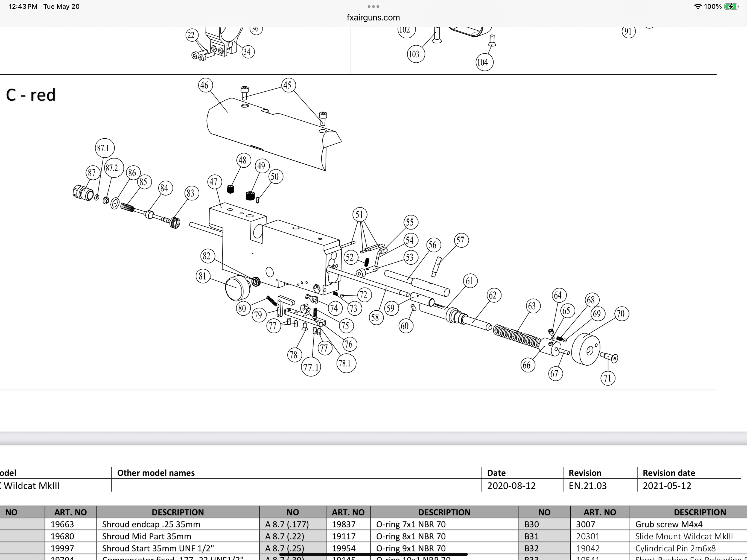Select part callout 45 on diagram
The image size is (747, 560).
coord(288,85)
